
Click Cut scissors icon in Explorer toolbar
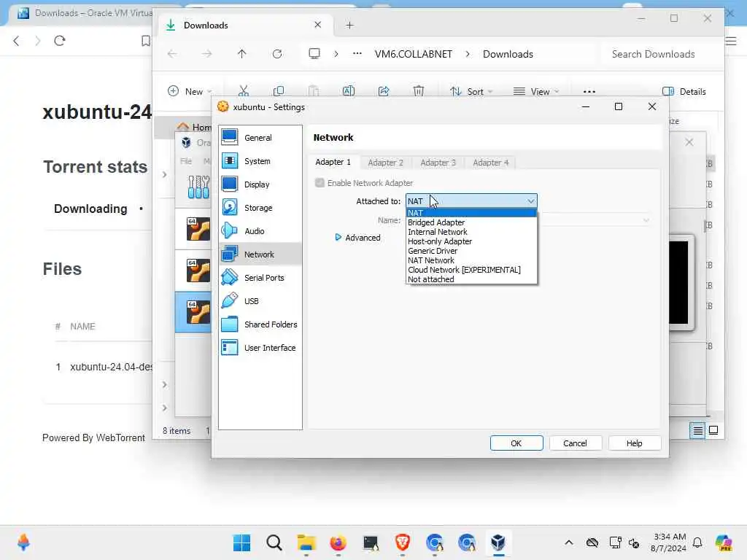click(244, 90)
